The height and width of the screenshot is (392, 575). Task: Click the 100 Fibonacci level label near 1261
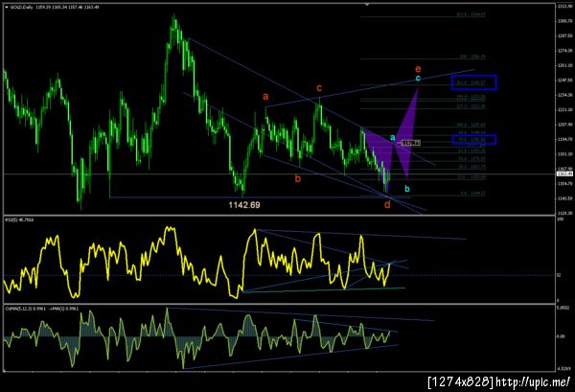click(x=472, y=57)
